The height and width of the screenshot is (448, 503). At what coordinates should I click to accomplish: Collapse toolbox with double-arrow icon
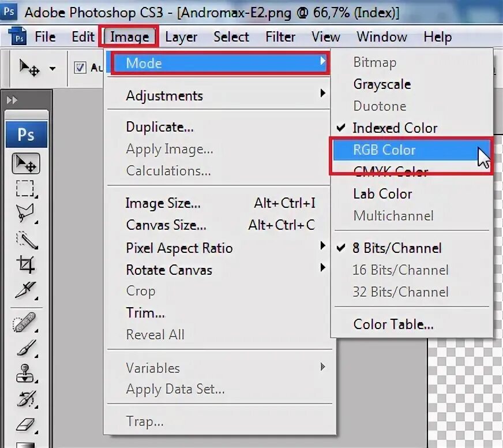pos(12,100)
